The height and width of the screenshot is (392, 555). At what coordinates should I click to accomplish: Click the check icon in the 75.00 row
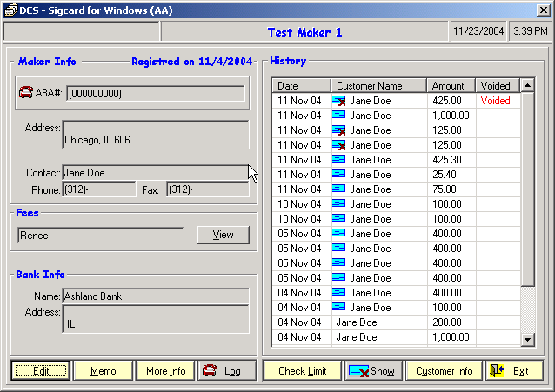pos(339,189)
